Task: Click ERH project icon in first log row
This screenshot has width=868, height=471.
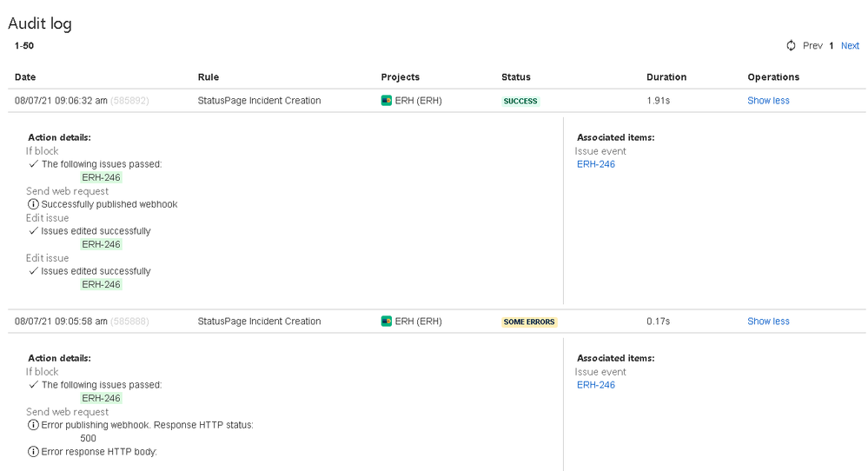Action: tap(387, 100)
